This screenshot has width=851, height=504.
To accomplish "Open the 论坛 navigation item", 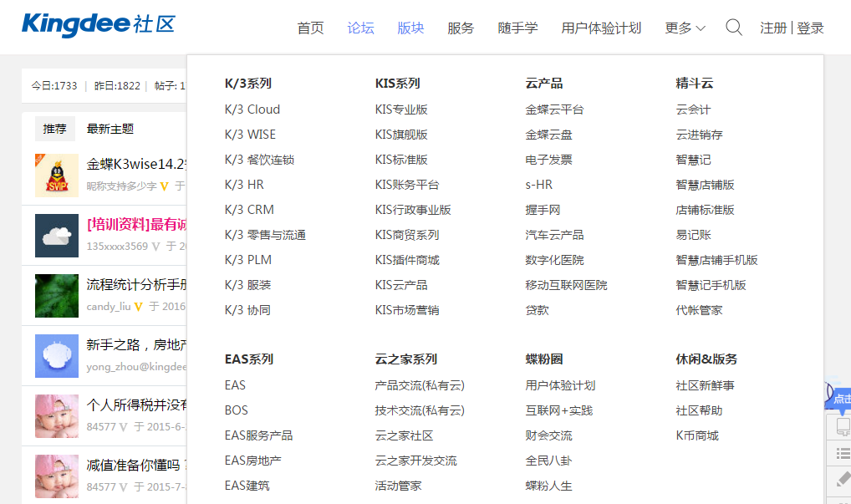I will coord(361,28).
